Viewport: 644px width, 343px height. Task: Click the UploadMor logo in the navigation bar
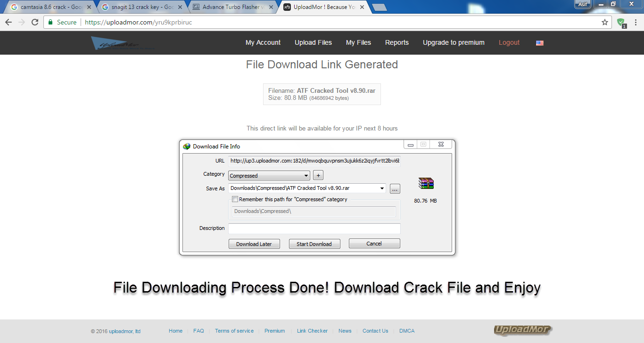point(123,42)
